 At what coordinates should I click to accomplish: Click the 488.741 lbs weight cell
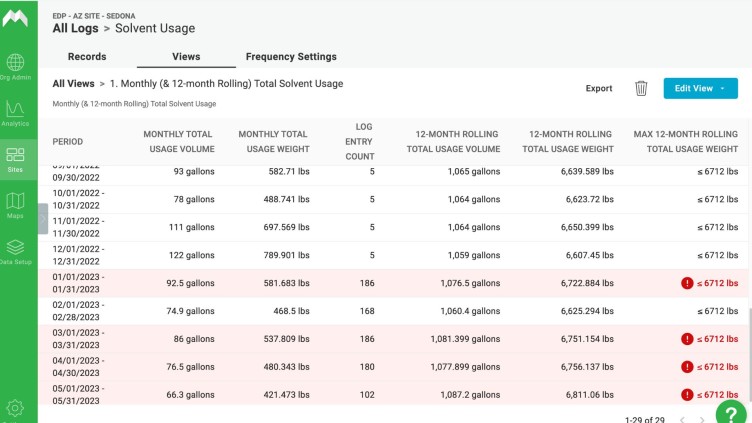286,199
